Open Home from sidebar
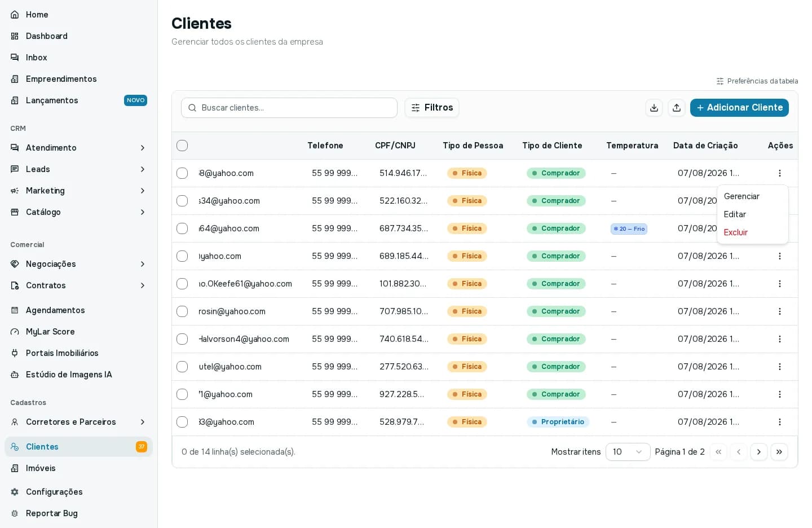The height and width of the screenshot is (528, 812). click(78, 15)
